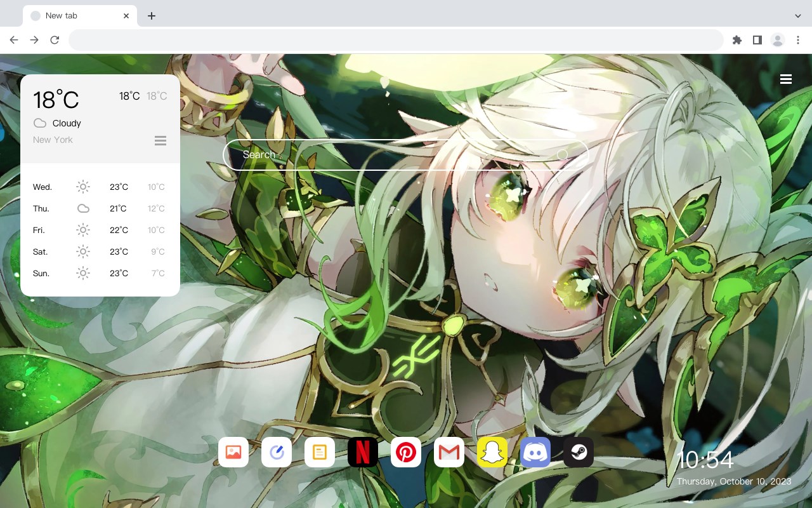Open the Chrome extensions puzzle icon
Viewport: 812px width, 508px height.
tap(737, 40)
